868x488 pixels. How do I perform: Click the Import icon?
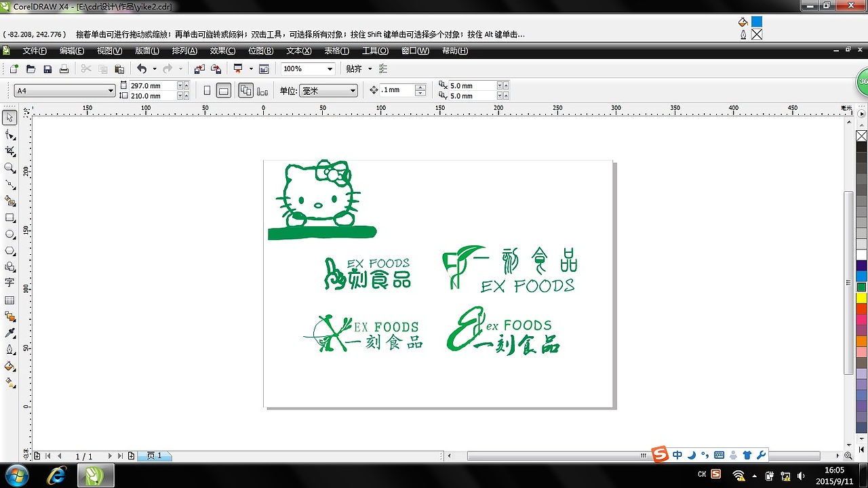(x=199, y=68)
